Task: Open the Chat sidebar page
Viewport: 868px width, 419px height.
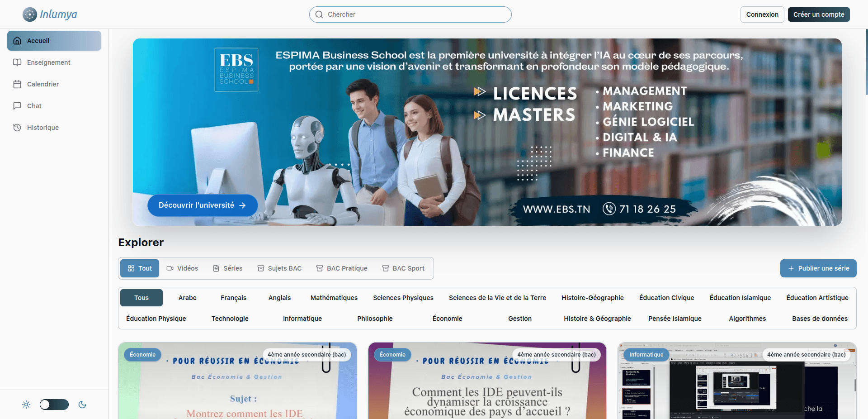Action: [x=54, y=106]
